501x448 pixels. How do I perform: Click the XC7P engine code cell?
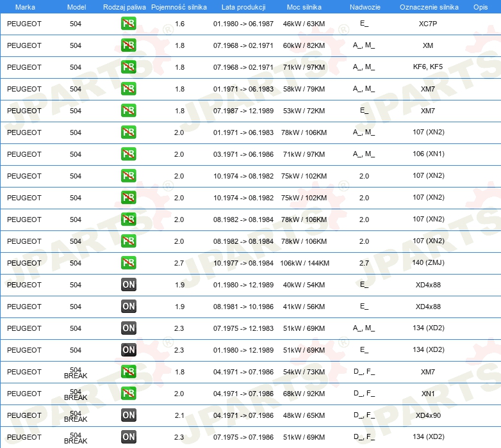(428, 24)
